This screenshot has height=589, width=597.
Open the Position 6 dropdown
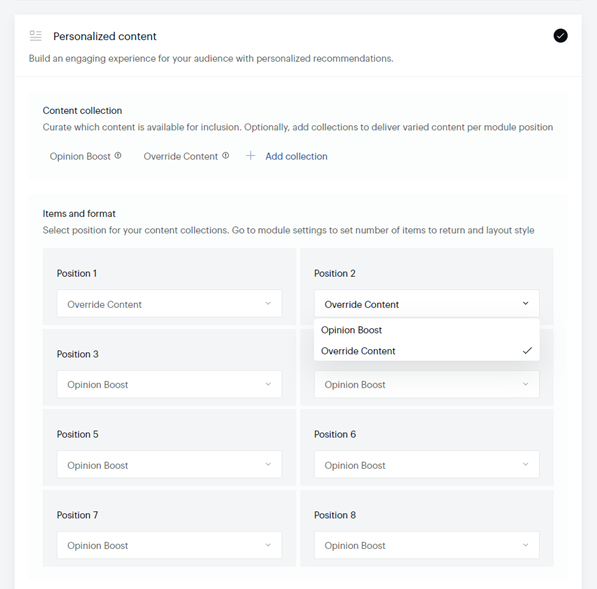tap(426, 464)
